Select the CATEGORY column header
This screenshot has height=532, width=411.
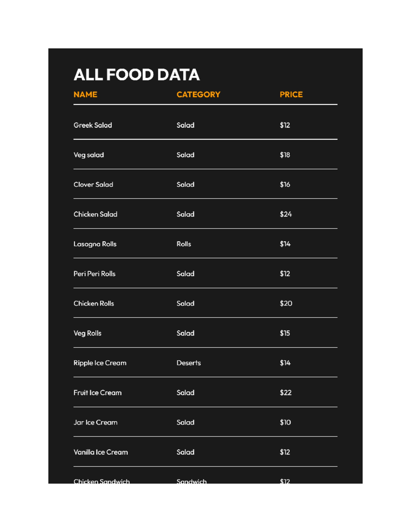tap(198, 95)
